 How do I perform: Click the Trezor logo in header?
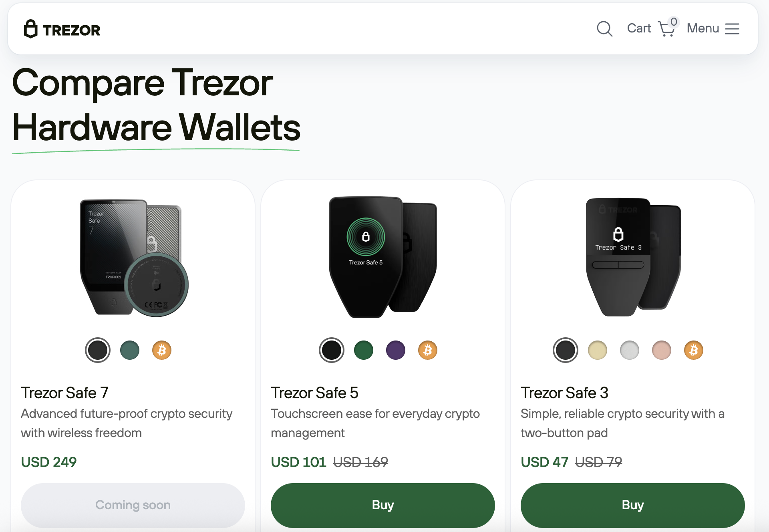tap(62, 29)
